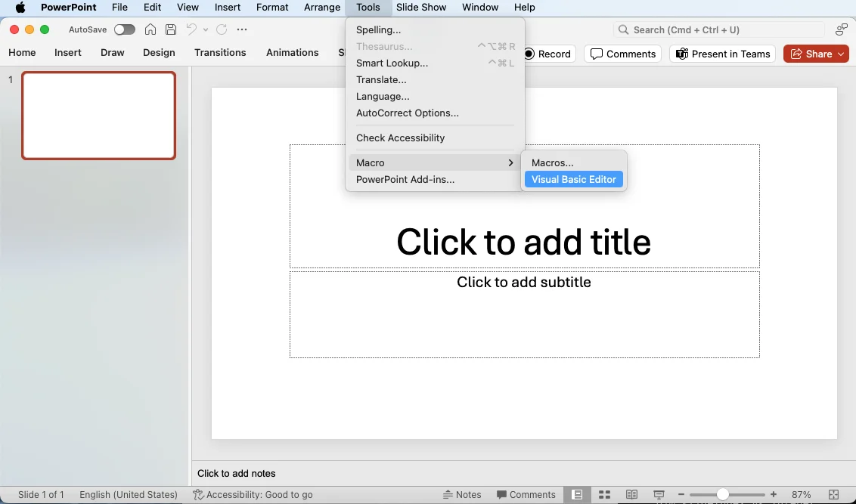The height and width of the screenshot is (504, 856).
Task: Open the Edit menu
Action: click(152, 7)
